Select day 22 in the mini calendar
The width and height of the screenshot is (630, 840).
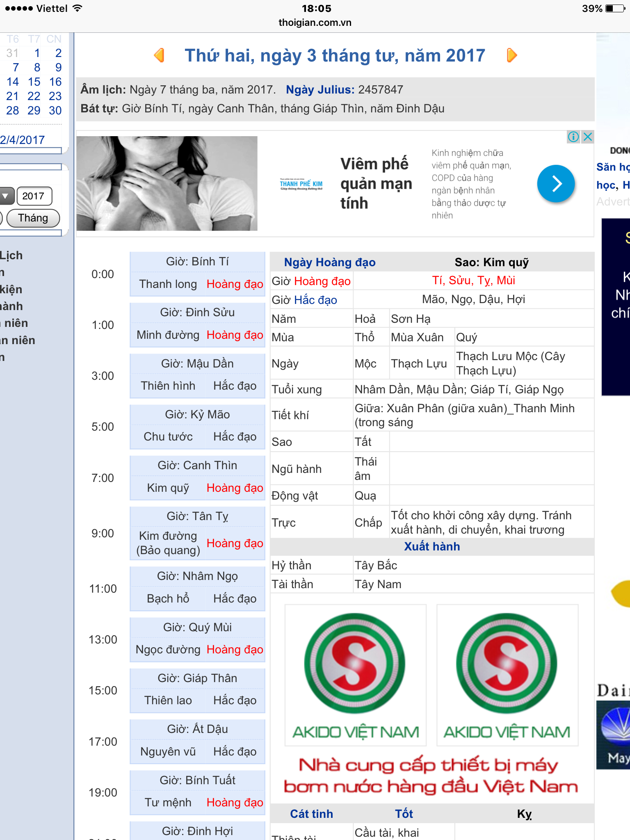tap(34, 96)
